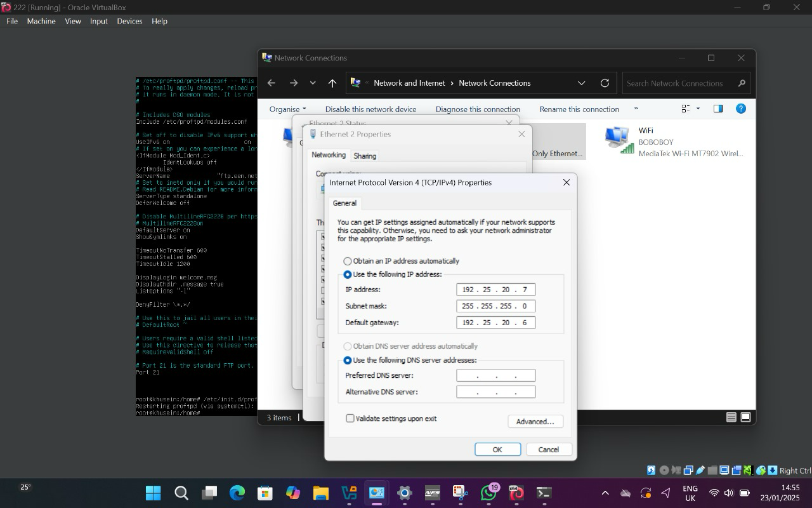Expand the address bar history dropdown
Viewport: 812px width, 508px height.
click(581, 83)
